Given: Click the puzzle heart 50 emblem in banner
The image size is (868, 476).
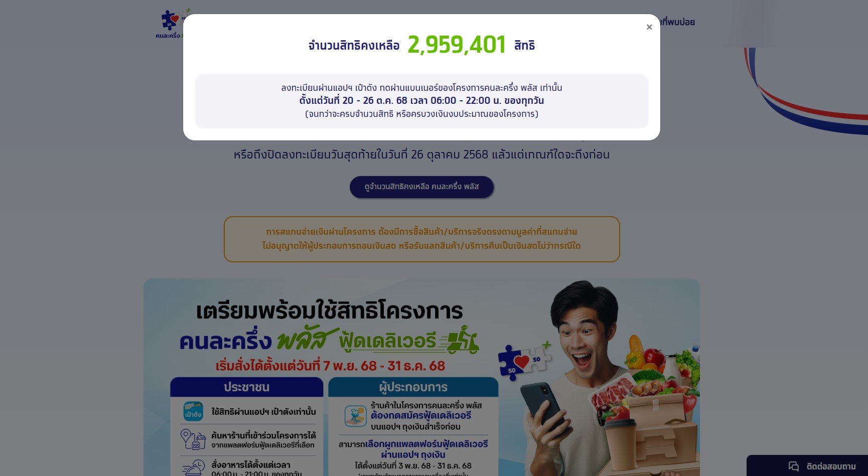Looking at the screenshot, I should coord(524,361).
